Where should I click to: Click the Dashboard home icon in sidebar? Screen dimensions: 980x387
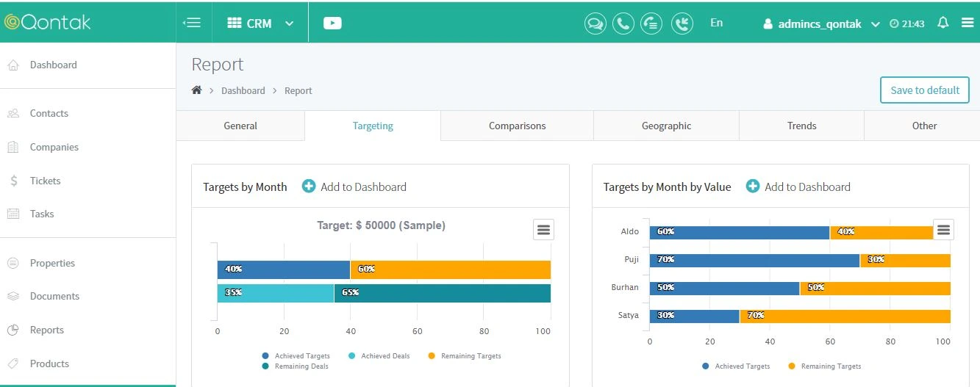point(12,65)
